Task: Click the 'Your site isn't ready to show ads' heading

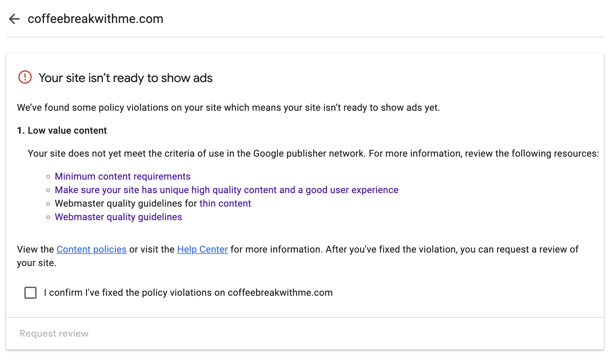Action: point(125,78)
